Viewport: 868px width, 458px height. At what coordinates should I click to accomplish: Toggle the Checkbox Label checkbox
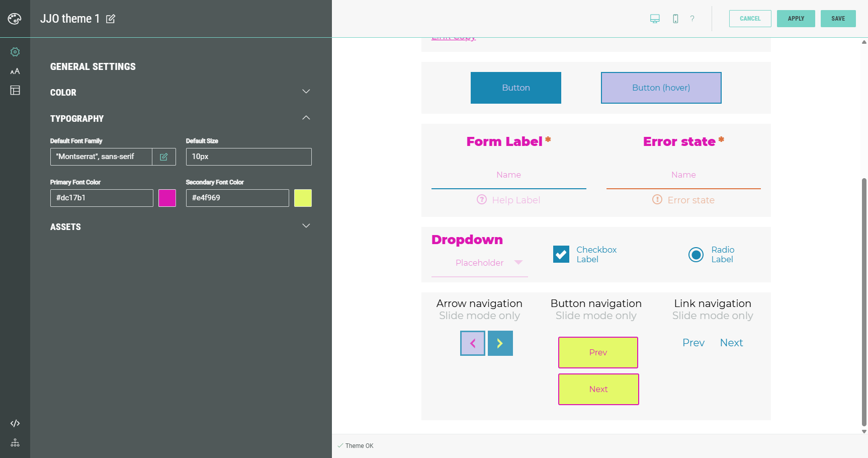(x=561, y=254)
